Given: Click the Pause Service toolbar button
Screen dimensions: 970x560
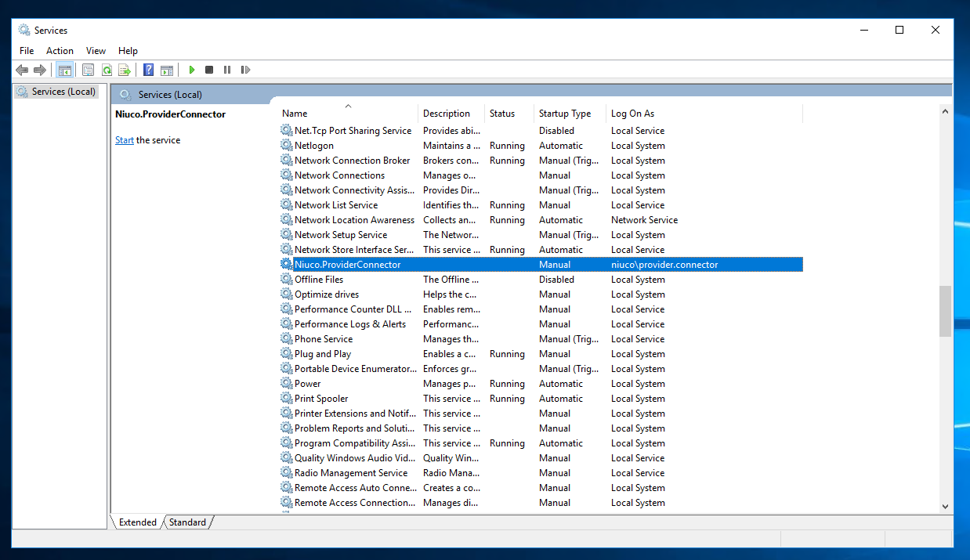Looking at the screenshot, I should [x=227, y=70].
